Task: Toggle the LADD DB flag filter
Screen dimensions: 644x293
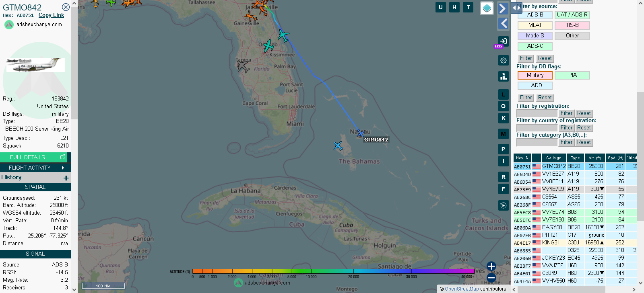Action: coord(535,86)
